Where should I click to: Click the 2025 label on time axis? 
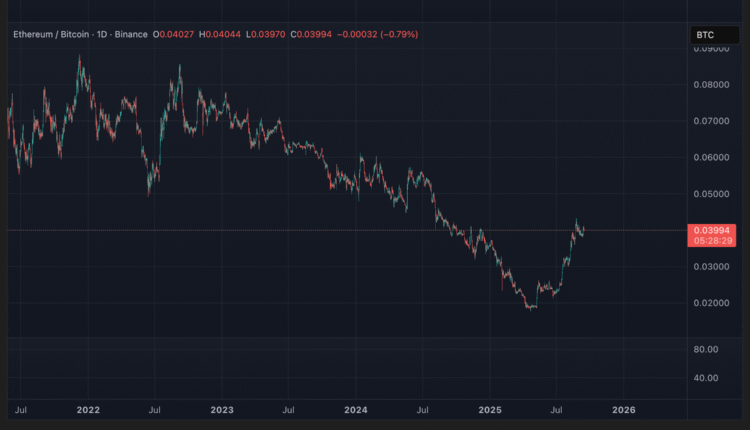(490, 410)
